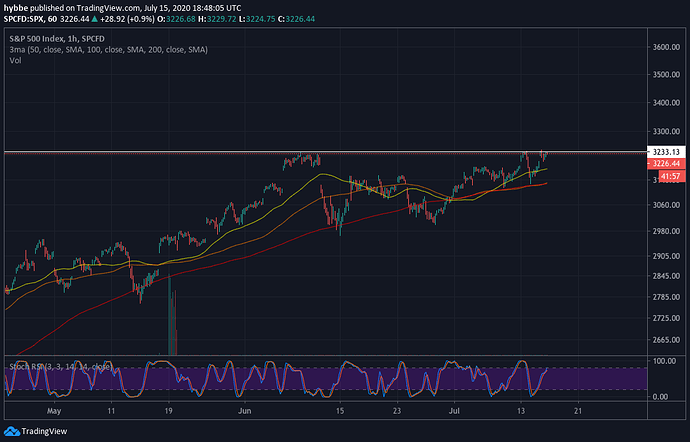This screenshot has width=690, height=442.
Task: Click the 'Jun' time axis label
Action: (244, 411)
